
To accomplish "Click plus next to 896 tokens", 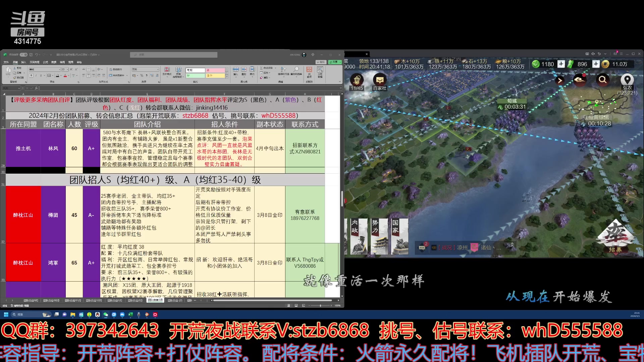I will 596,64.
